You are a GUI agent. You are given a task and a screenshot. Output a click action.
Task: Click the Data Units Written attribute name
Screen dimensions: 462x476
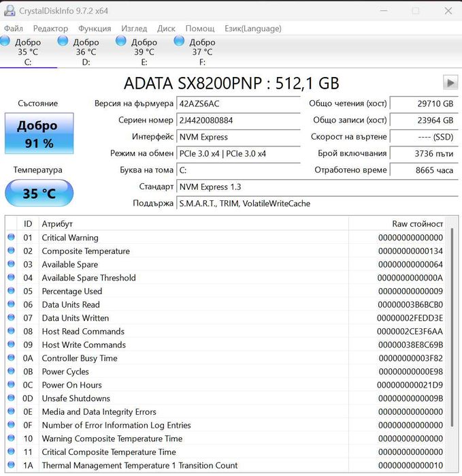(x=76, y=318)
